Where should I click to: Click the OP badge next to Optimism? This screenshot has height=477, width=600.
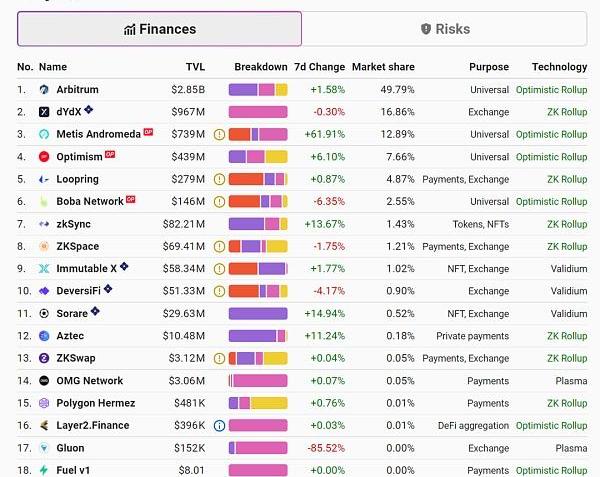coord(110,154)
